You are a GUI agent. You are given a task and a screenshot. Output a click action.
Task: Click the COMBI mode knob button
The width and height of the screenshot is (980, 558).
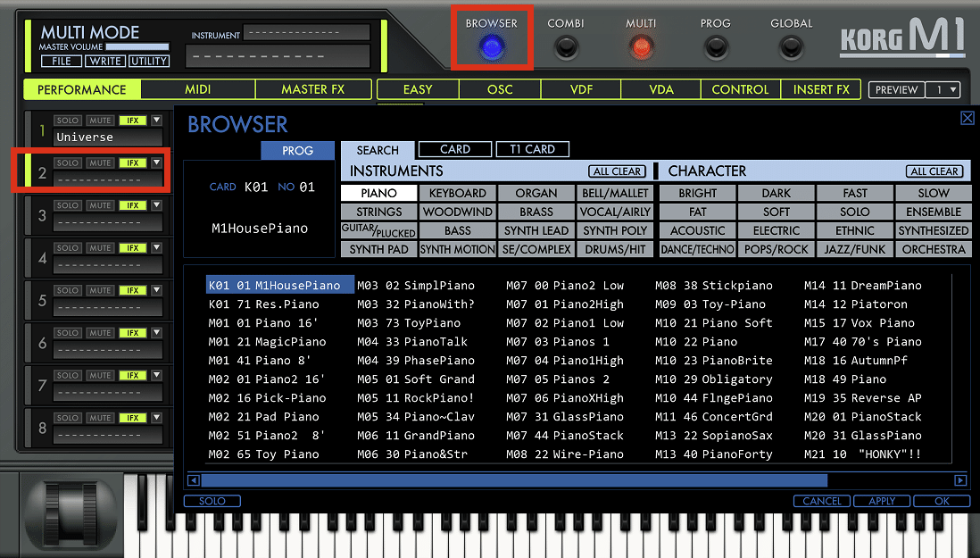click(x=566, y=46)
